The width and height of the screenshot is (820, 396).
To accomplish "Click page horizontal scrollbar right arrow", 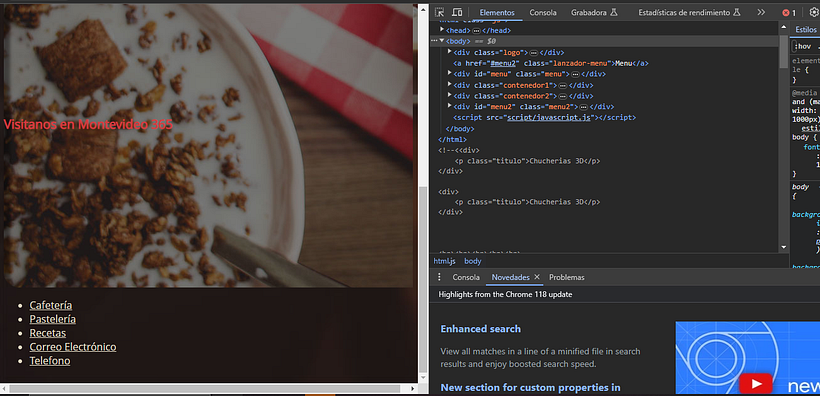I will click(x=413, y=389).
